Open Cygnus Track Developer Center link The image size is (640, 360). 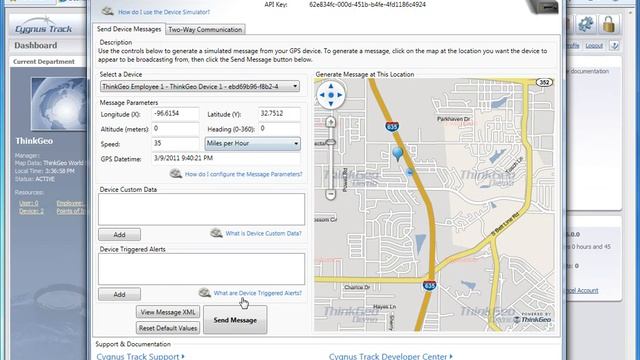391,356
